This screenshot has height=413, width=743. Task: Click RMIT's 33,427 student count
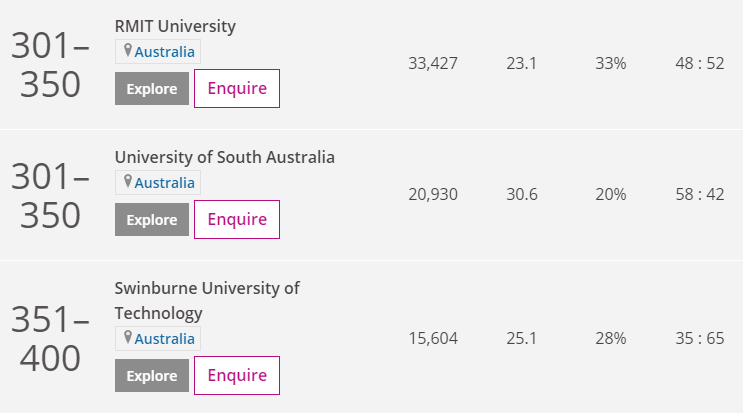tap(433, 63)
